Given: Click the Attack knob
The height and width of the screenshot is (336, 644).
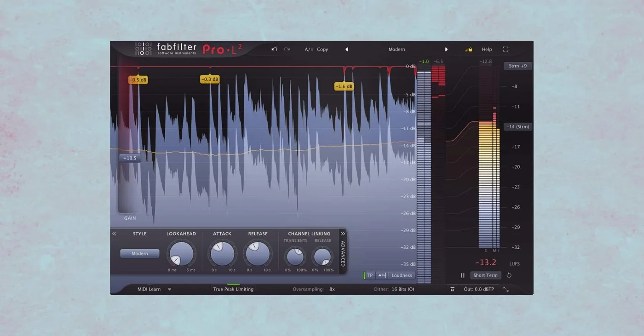Looking at the screenshot, I should [x=222, y=253].
